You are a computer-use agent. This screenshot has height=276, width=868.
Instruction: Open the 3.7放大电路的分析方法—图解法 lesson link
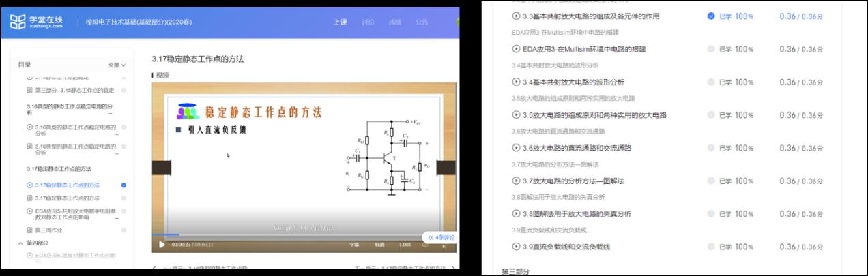[572, 181]
